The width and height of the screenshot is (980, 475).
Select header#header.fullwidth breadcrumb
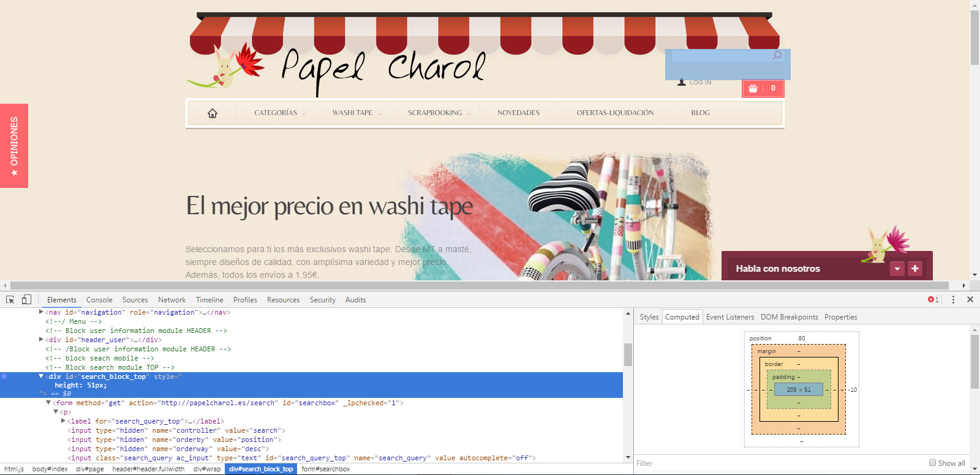pyautogui.click(x=148, y=469)
